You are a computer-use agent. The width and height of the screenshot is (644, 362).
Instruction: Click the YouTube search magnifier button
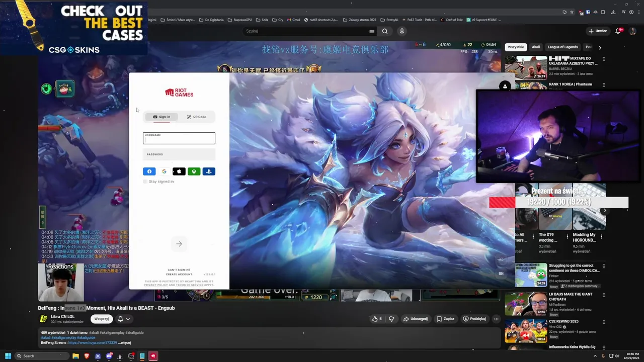coord(385,31)
